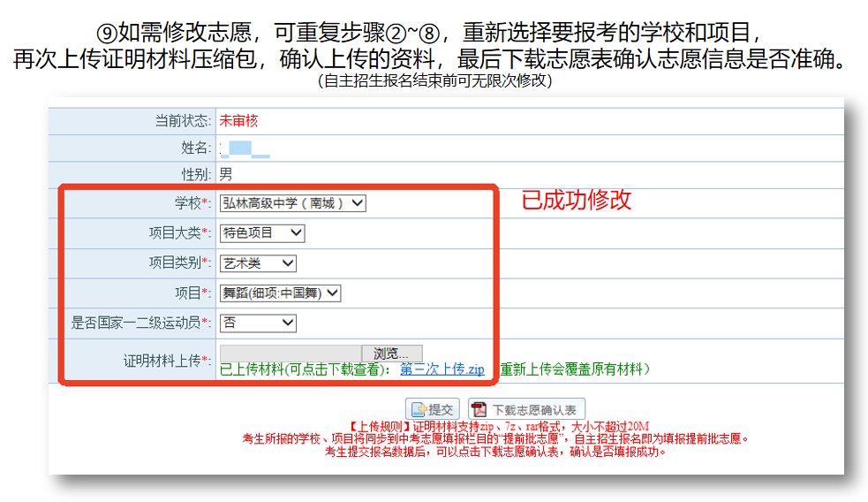This screenshot has height=502, width=868.
Task: Click the red line starting 考生所报的学校
Action: click(495, 439)
